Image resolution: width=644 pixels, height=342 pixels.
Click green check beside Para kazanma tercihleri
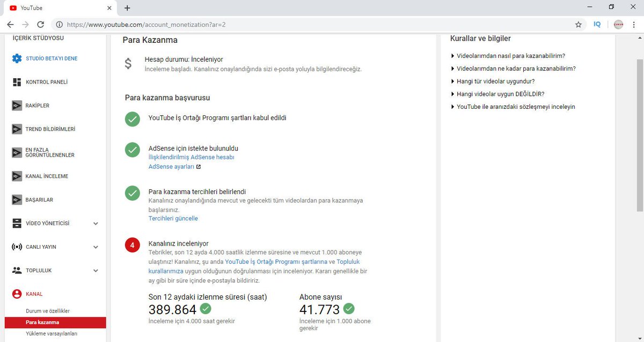(132, 193)
